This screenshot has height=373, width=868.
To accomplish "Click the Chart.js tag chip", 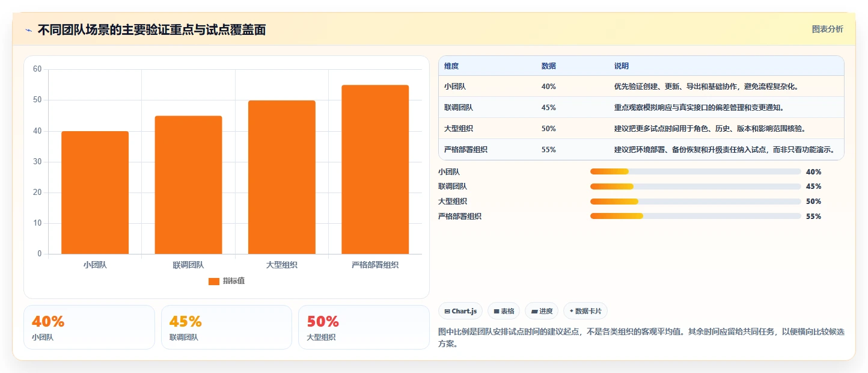I will click(x=460, y=311).
